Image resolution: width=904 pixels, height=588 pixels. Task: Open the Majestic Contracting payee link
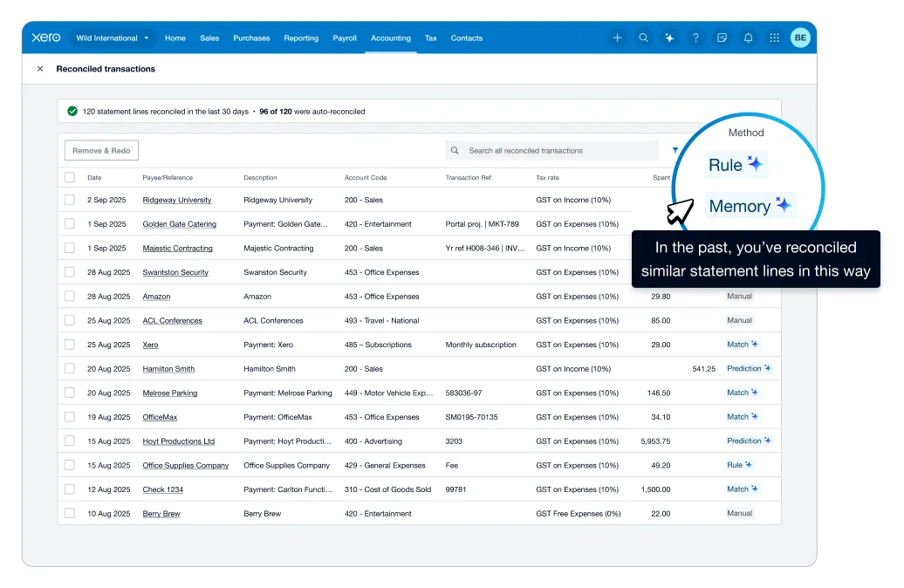pyautogui.click(x=178, y=249)
